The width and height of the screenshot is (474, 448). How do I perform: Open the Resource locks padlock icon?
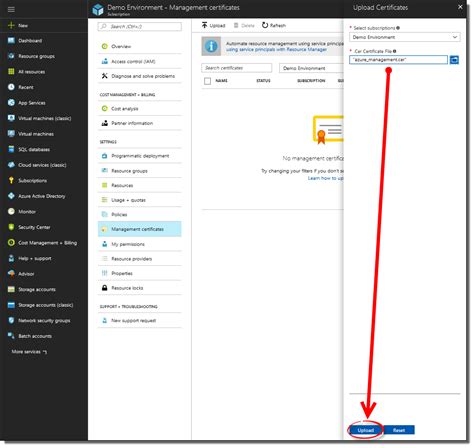pyautogui.click(x=104, y=288)
